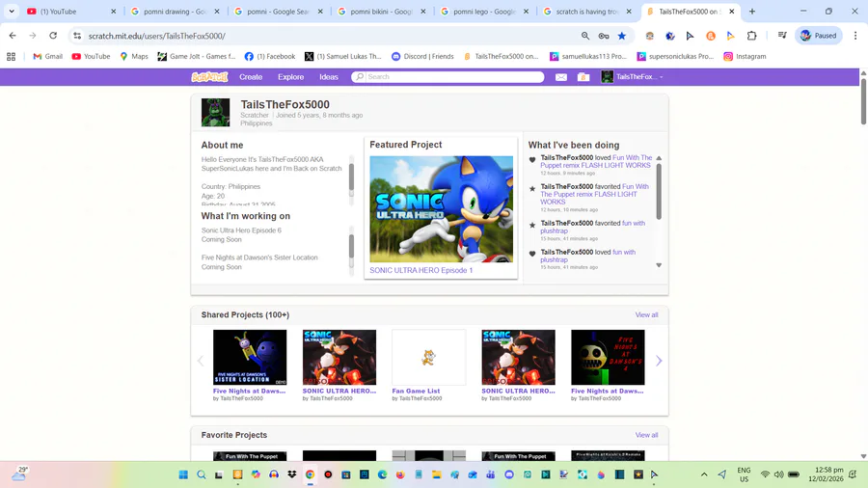
Task: Open SONIC ULTRA HERO Episode 1 link
Action: pyautogui.click(x=421, y=270)
